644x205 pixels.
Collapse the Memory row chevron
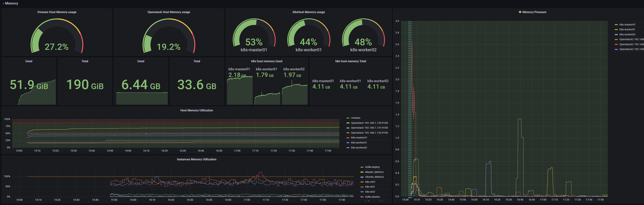click(3, 4)
